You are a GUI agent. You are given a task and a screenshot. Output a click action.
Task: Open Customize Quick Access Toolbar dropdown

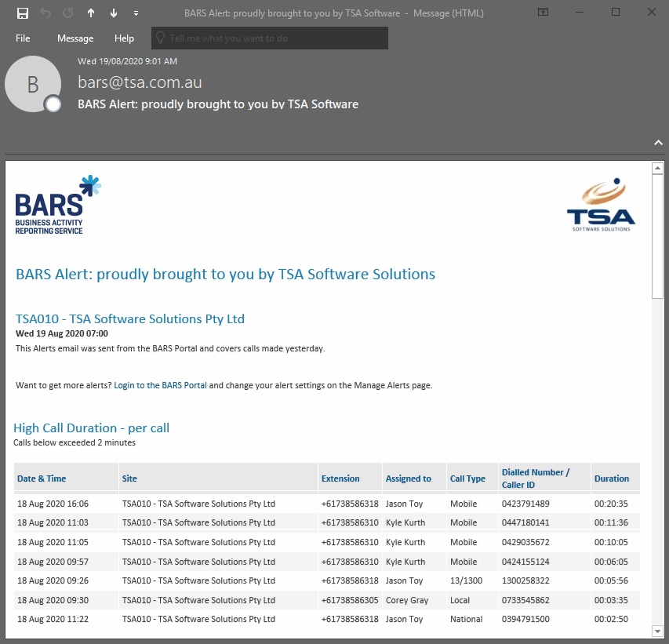pyautogui.click(x=136, y=13)
